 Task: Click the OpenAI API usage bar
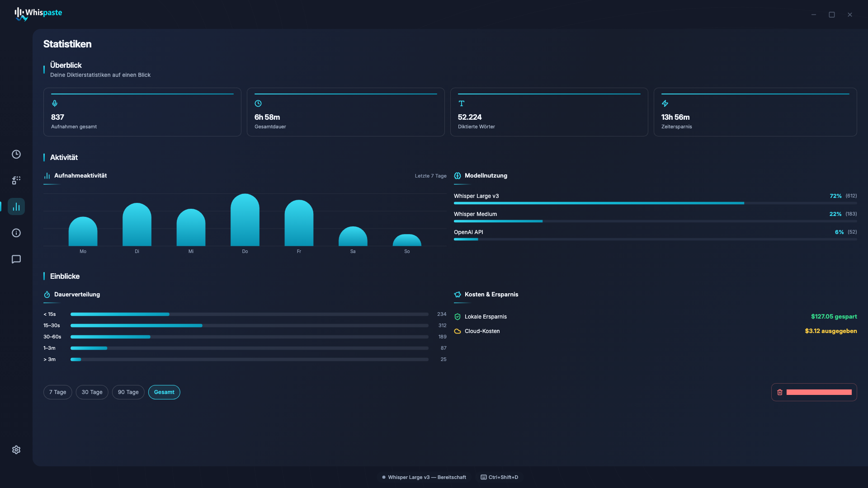pos(656,239)
